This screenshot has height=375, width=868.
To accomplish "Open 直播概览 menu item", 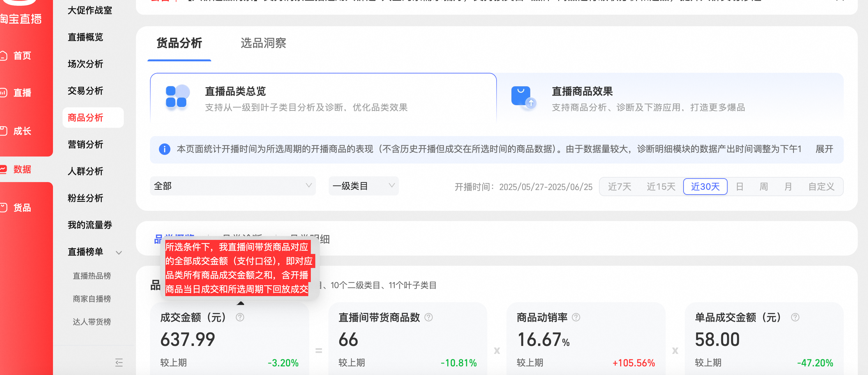I will [85, 37].
